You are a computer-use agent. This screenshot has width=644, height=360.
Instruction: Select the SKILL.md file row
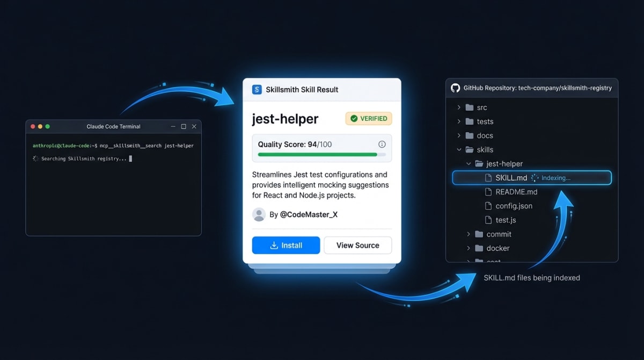532,178
